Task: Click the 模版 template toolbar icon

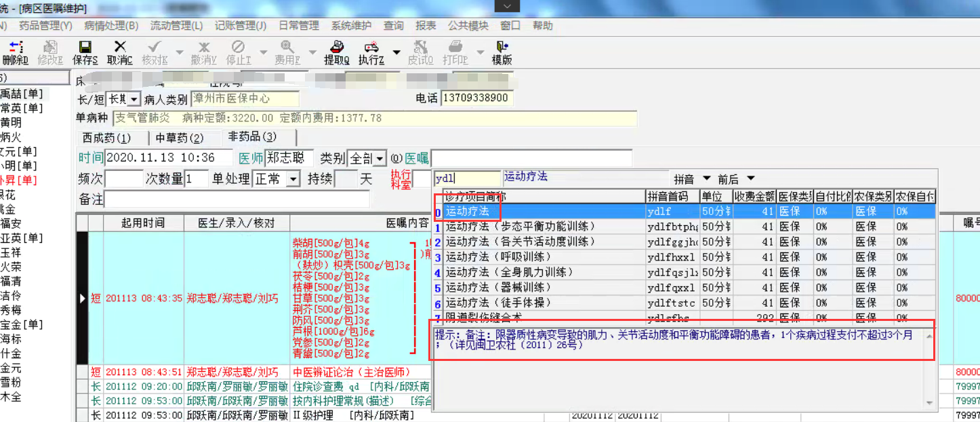Action: coord(502,52)
